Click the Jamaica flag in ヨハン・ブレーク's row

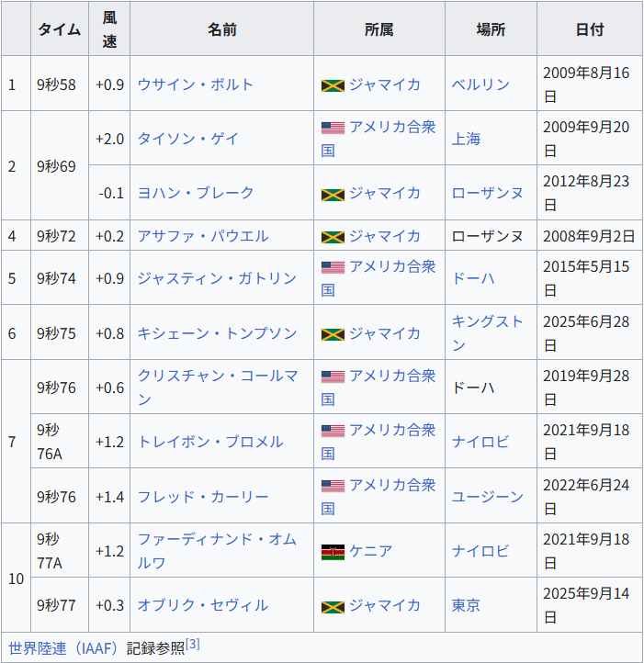point(333,194)
